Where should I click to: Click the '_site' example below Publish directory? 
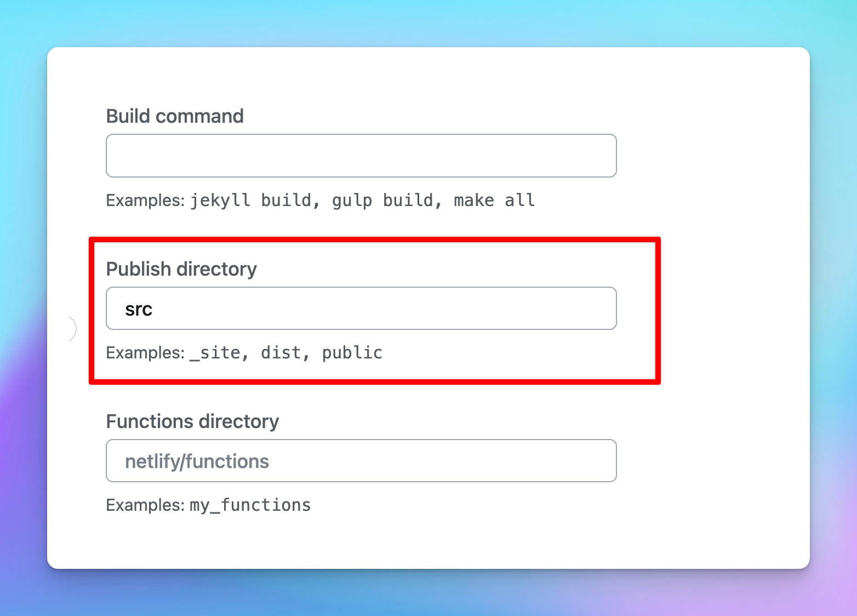pos(218,353)
